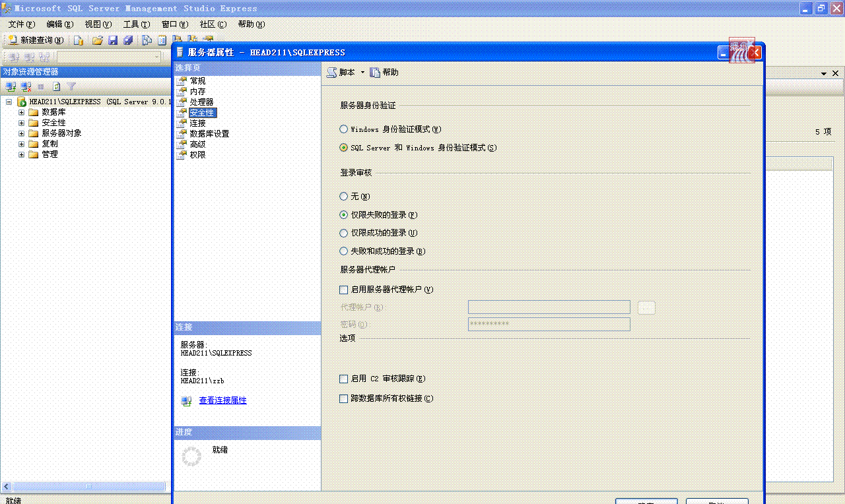Open the 帮助 menu in the menu bar
Image resolution: width=845 pixels, height=504 pixels.
(x=252, y=24)
